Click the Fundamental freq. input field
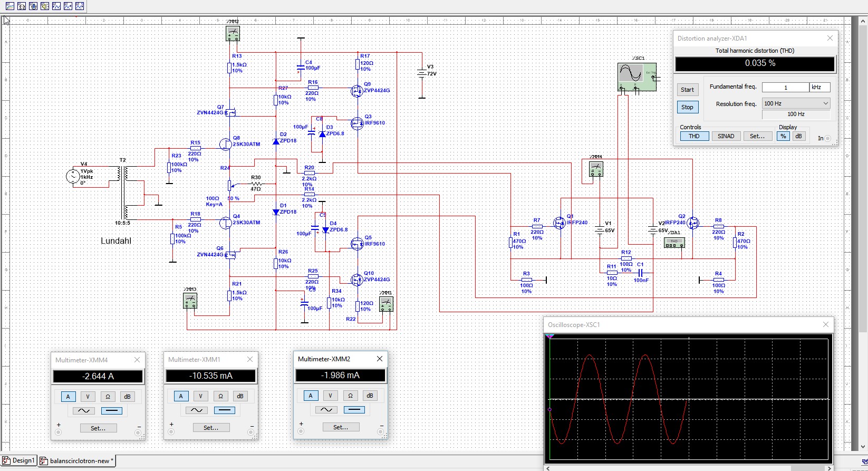 pos(786,88)
